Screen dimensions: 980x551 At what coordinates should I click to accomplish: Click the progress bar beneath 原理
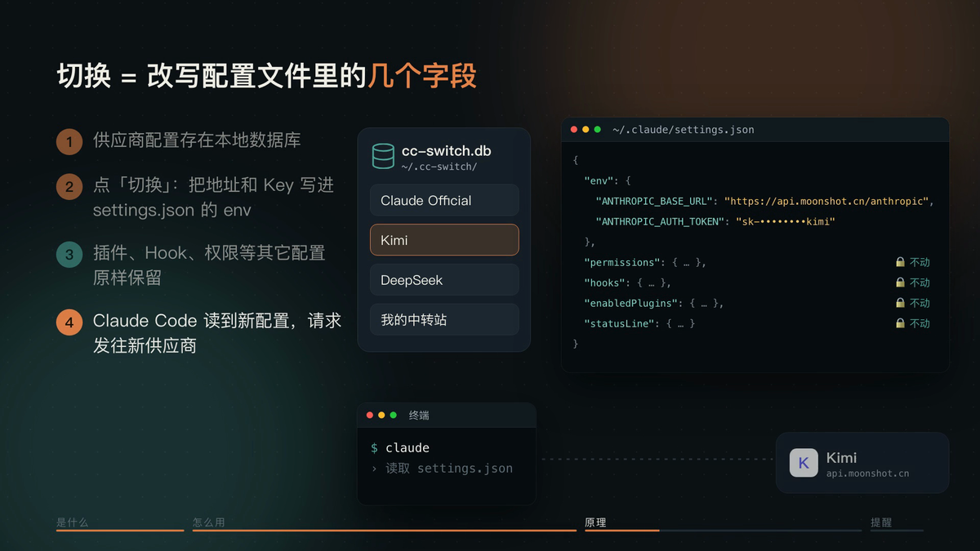pyautogui.click(x=723, y=531)
